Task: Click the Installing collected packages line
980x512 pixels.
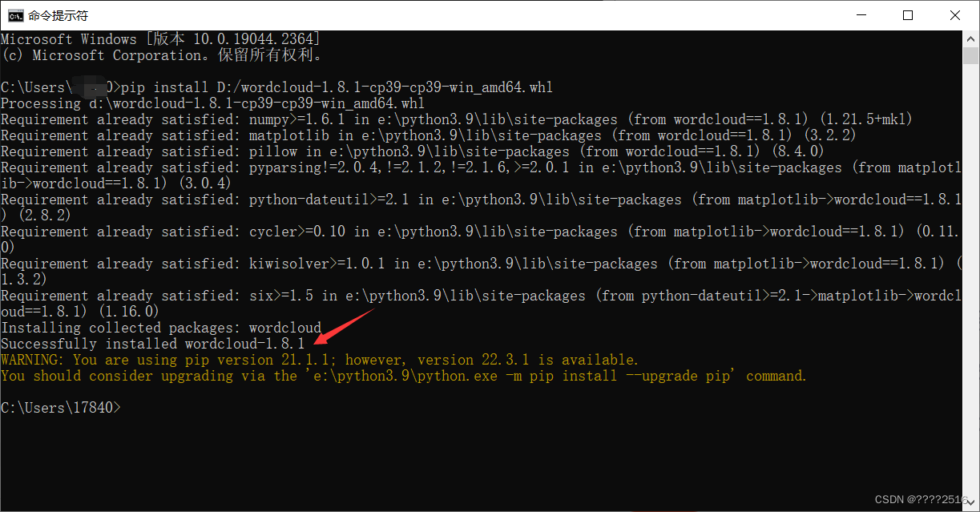Action: coord(161,328)
